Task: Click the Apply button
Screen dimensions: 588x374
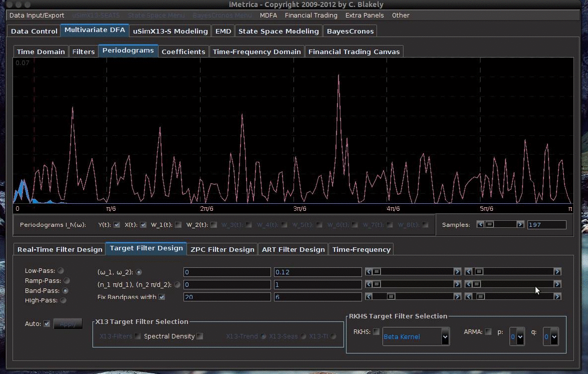Action: [68, 324]
